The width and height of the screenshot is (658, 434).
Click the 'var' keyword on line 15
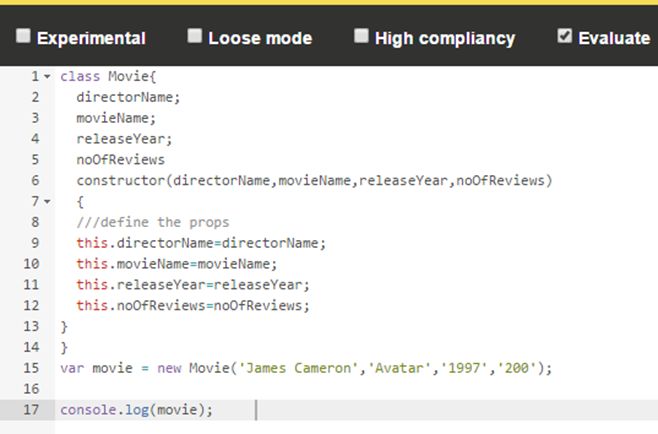(x=71, y=368)
